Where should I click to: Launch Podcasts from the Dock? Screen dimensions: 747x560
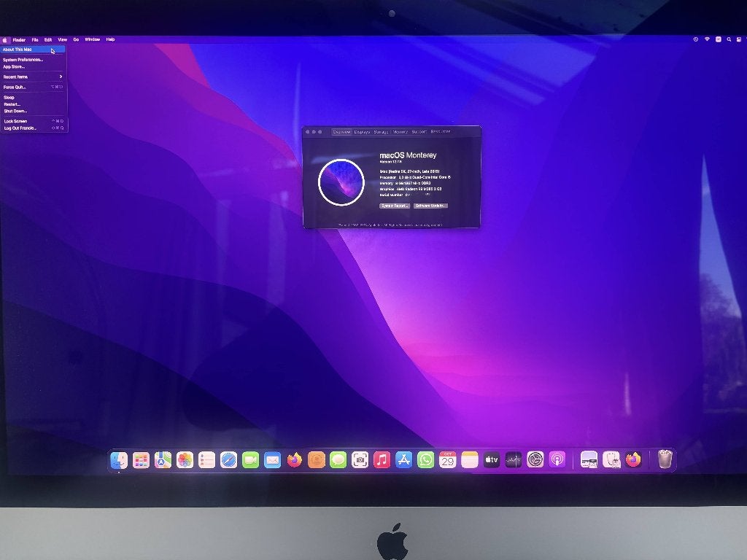557,460
